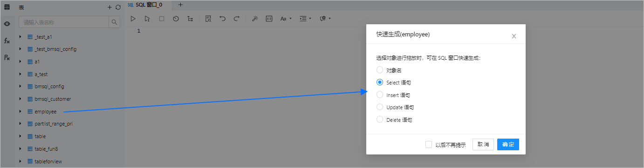Screen dimensions: 644x168
Task: Click the table search magnifier button
Action: [114, 22]
